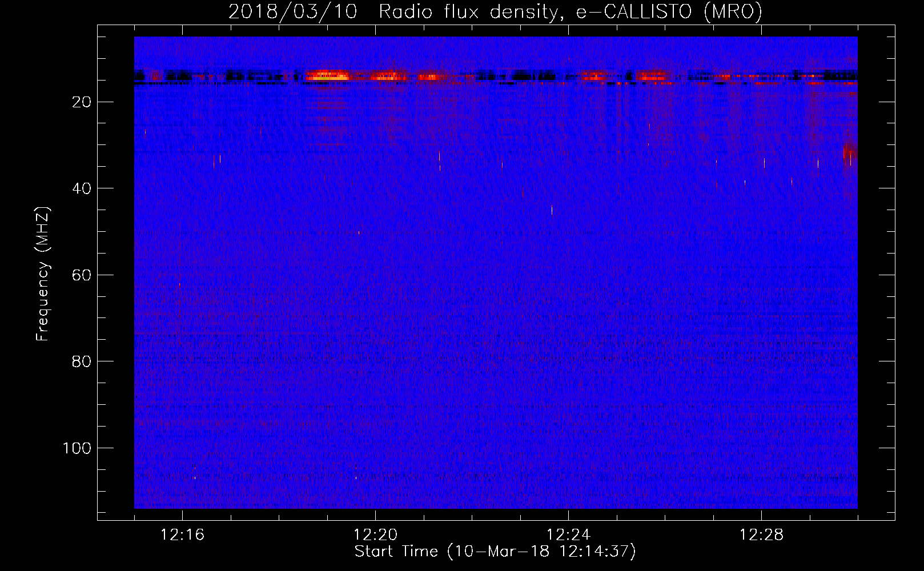
Task: Click the 'Frequency (MHZ)' axis label
Action: 43,274
